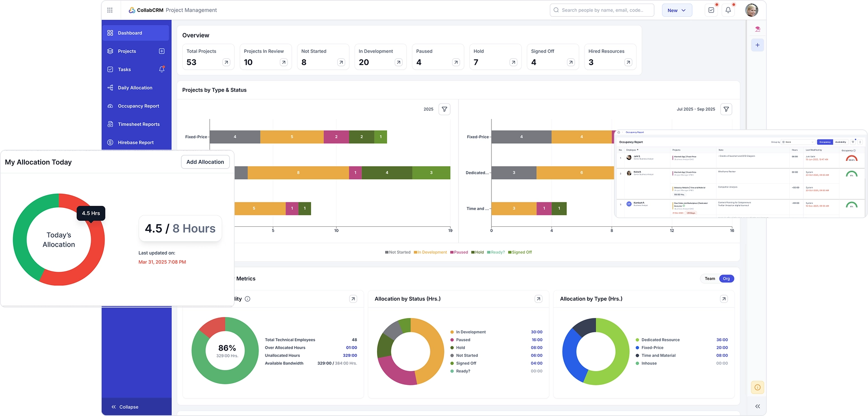Switch to the Org allocation view

(x=726, y=279)
